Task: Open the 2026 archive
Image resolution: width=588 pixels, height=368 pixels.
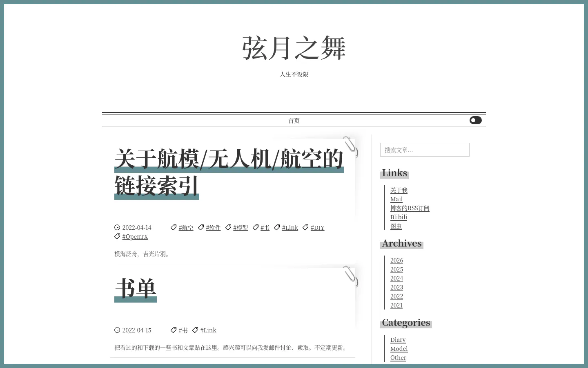Action: pyautogui.click(x=396, y=260)
